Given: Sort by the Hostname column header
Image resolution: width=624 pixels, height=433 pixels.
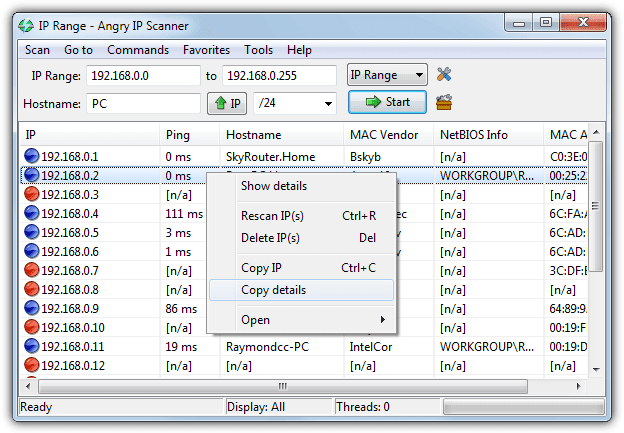Looking at the screenshot, I should coord(281,135).
